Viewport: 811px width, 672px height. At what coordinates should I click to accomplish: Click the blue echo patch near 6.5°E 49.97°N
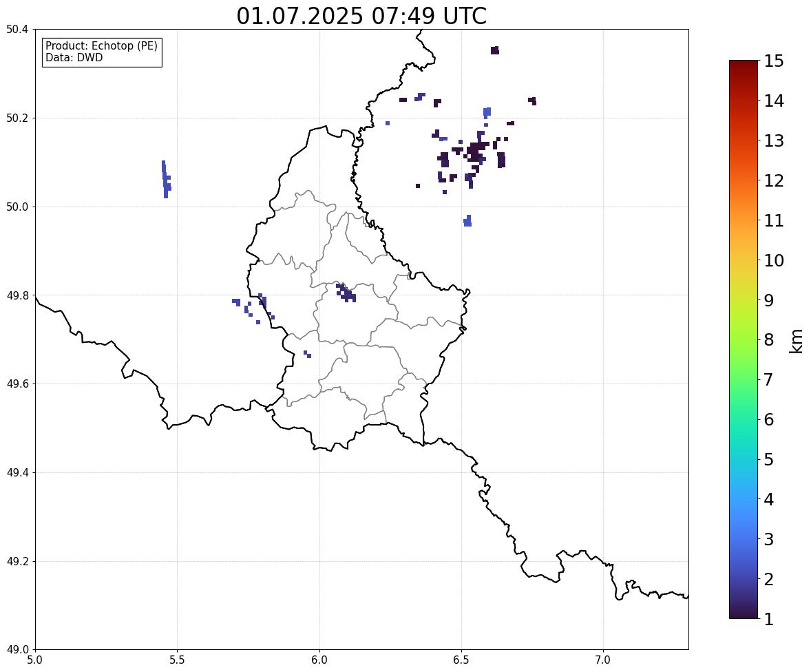click(467, 221)
